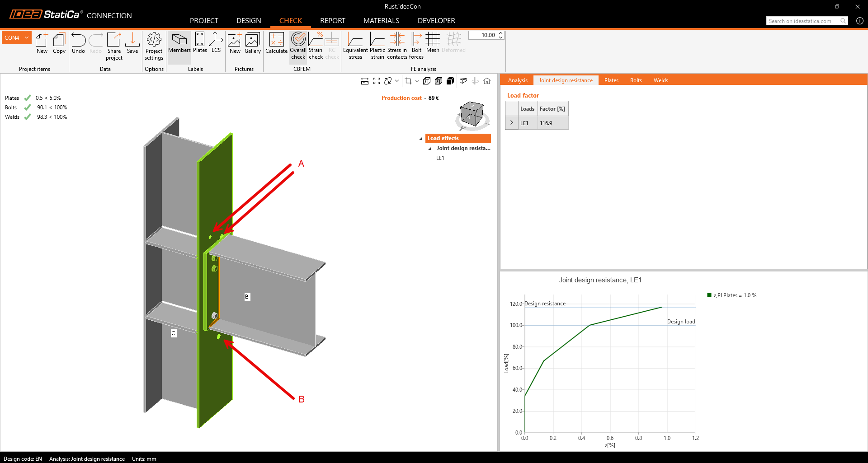The height and width of the screenshot is (463, 868).
Task: Switch to the Bolts results tab
Action: coord(636,80)
